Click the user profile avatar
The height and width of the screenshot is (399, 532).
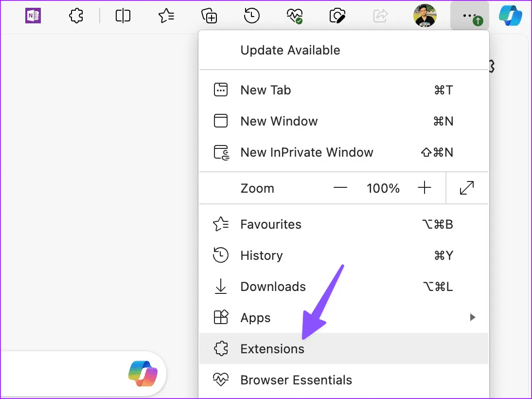425,16
